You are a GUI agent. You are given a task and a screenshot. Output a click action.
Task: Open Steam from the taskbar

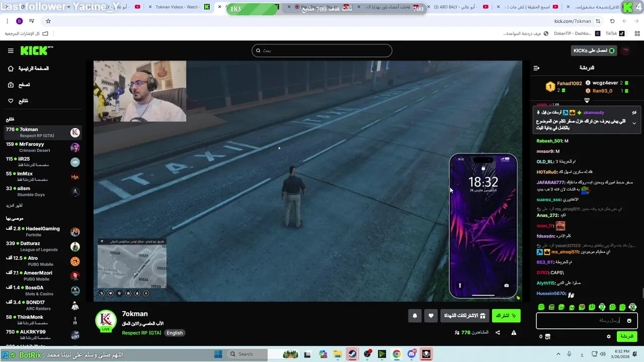[352, 354]
